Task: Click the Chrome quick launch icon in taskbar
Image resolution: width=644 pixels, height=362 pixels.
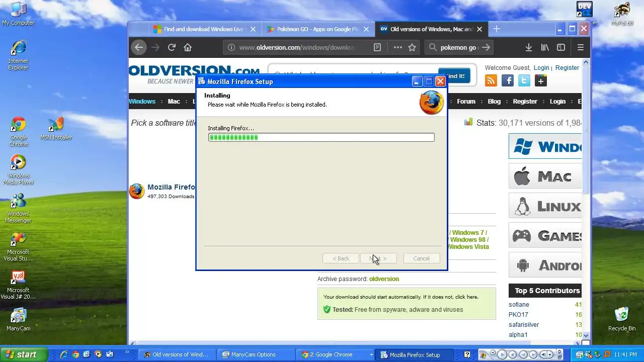Action: click(75, 354)
